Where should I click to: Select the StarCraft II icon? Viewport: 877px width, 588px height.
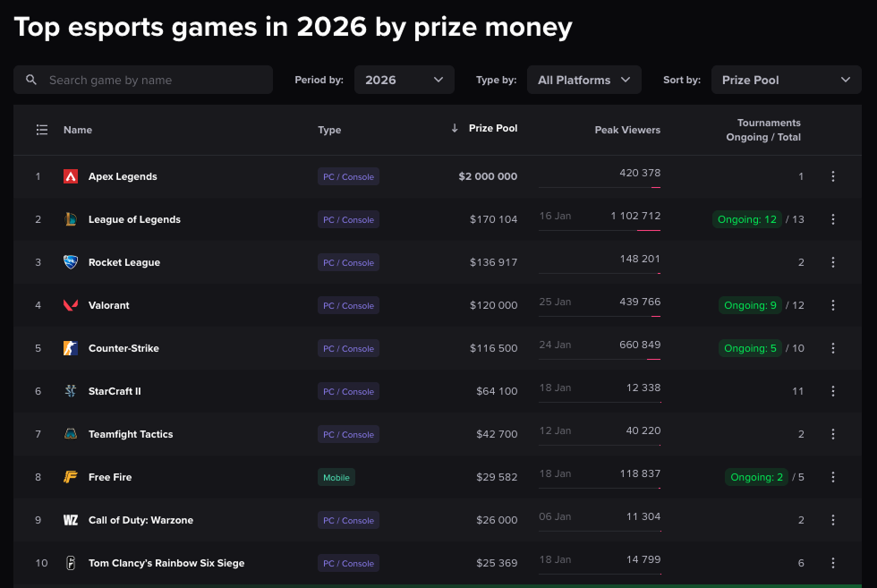pyautogui.click(x=71, y=390)
